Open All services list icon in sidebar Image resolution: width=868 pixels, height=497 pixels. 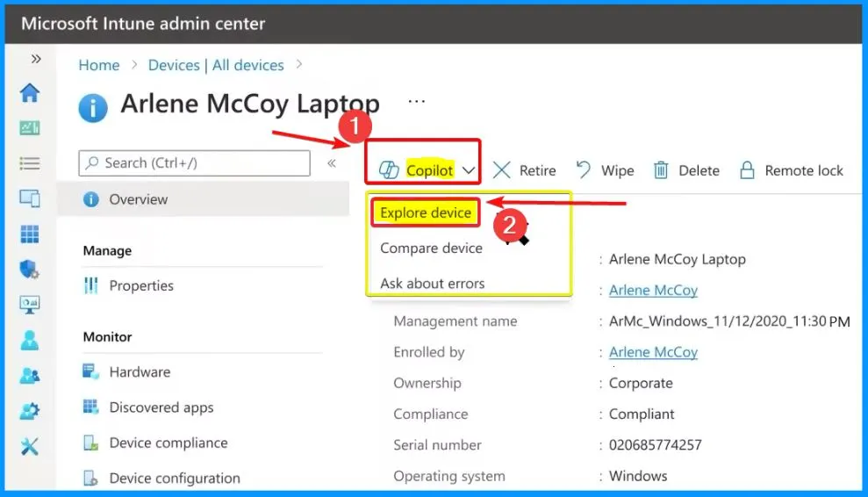click(x=30, y=163)
